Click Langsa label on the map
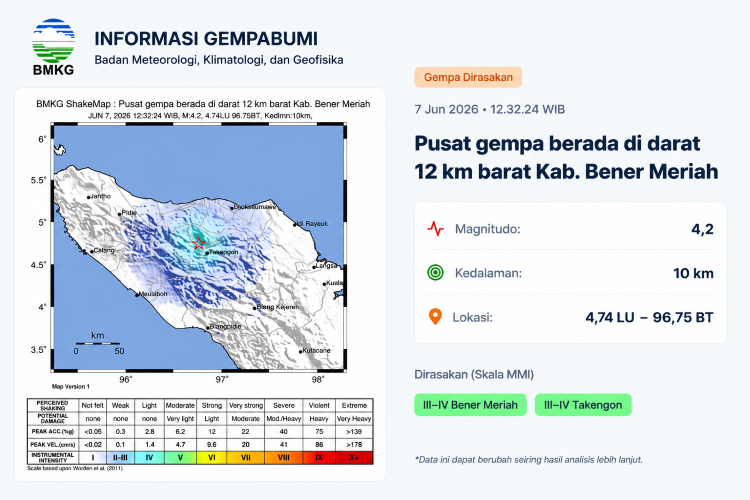750x500 pixels. pos(327,266)
